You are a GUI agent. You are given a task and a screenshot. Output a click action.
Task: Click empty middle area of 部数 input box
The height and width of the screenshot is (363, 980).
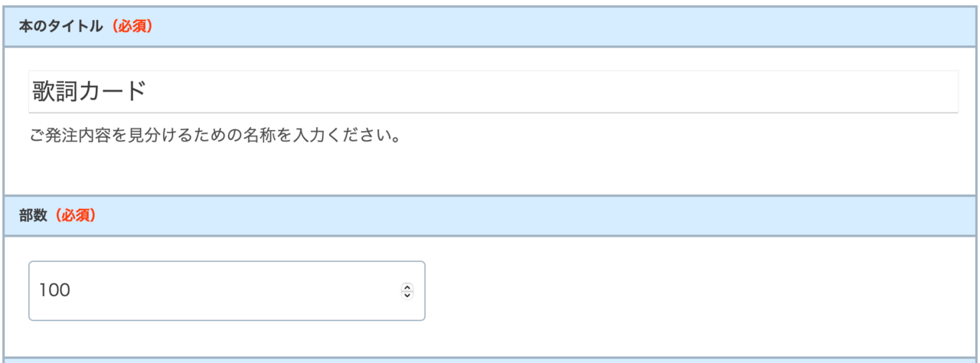[x=230, y=291]
